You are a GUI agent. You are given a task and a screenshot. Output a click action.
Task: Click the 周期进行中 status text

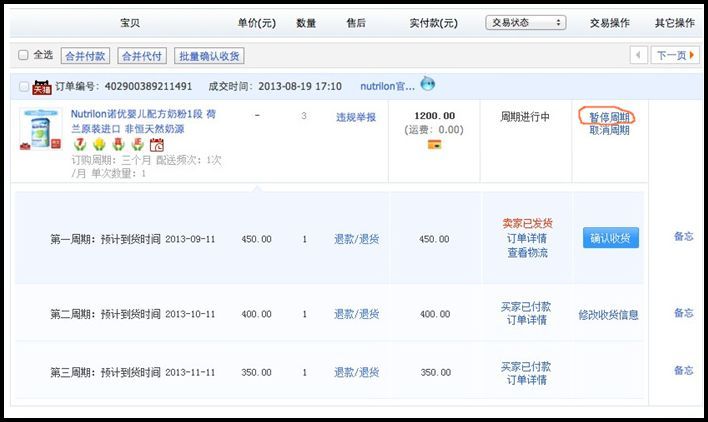tap(525, 117)
